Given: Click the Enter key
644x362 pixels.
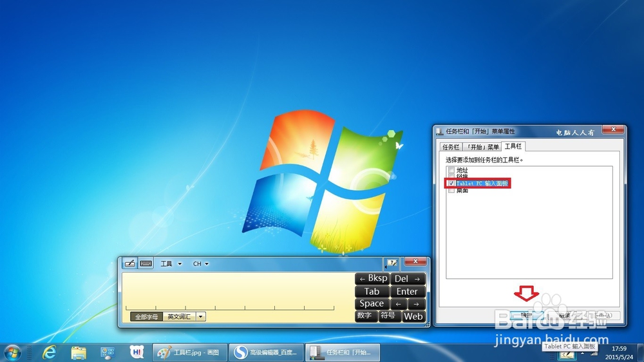Looking at the screenshot, I should (408, 291).
